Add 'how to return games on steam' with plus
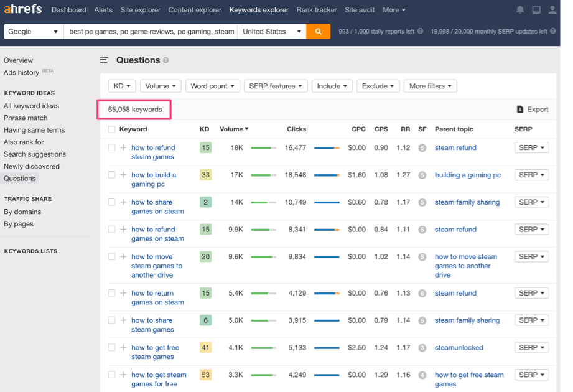This screenshot has height=392, width=573. point(124,293)
